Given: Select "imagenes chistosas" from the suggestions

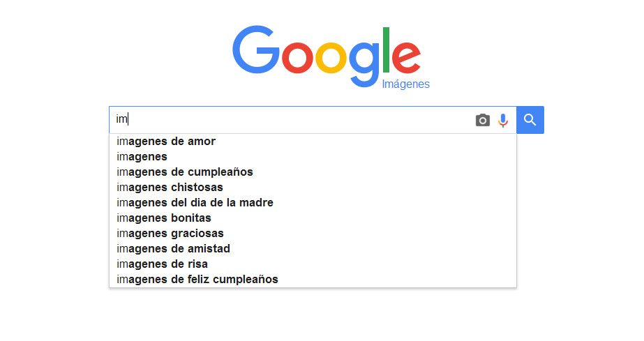Looking at the screenshot, I should coord(170,188).
